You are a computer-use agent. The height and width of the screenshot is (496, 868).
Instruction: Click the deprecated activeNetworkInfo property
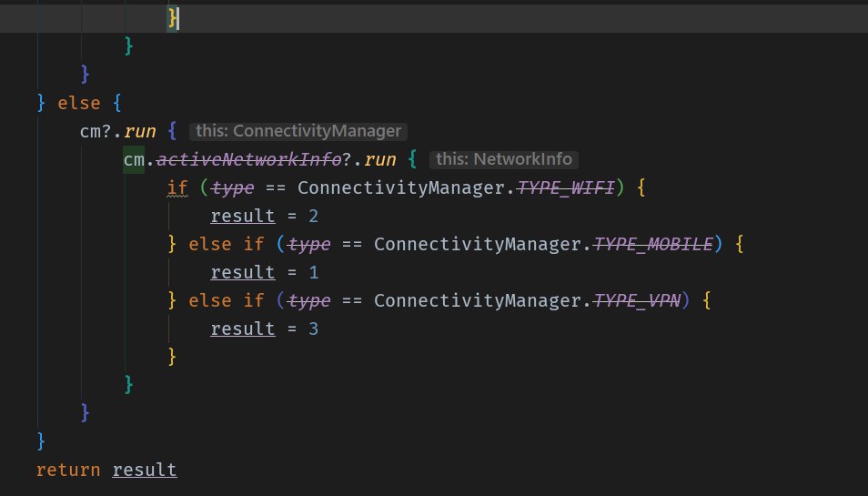pyautogui.click(x=249, y=159)
